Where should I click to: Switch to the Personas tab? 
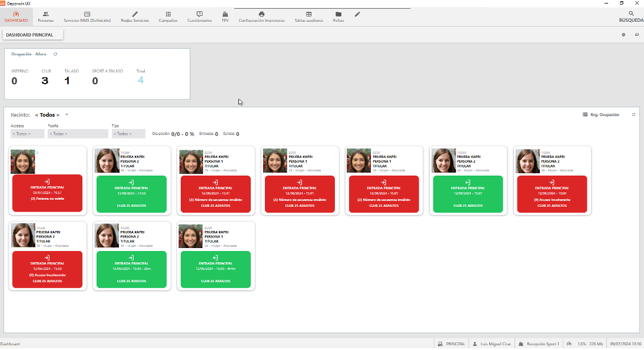[46, 16]
